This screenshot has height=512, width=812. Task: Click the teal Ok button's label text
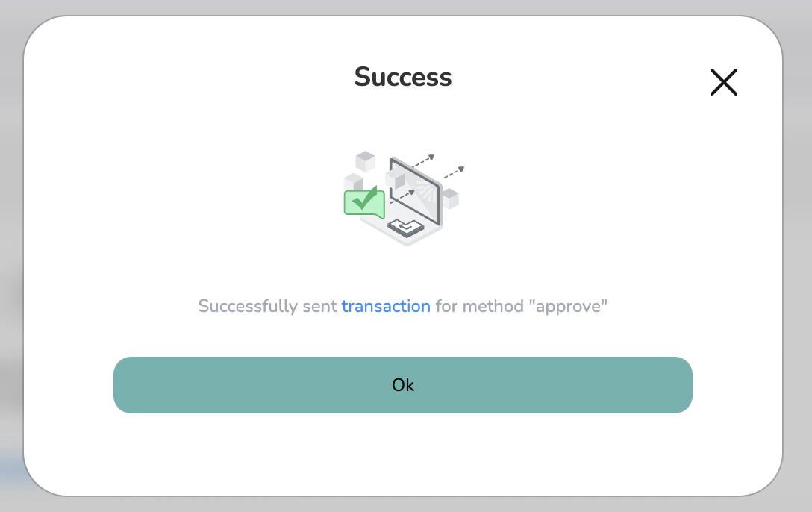(x=403, y=385)
